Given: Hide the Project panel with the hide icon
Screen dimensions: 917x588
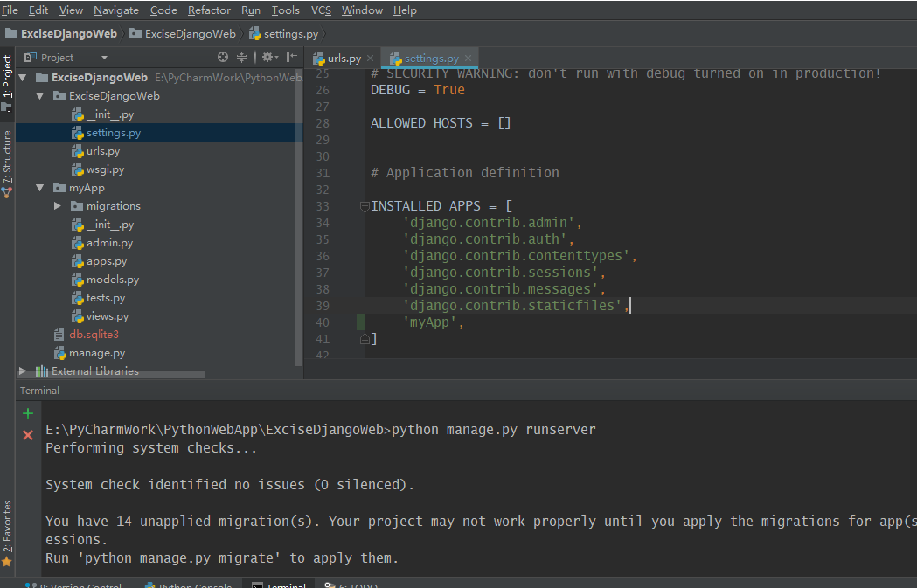Looking at the screenshot, I should 291,57.
